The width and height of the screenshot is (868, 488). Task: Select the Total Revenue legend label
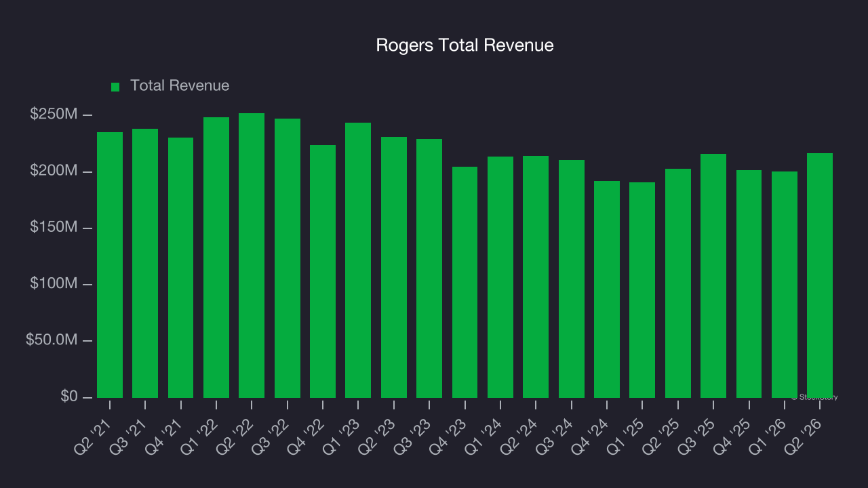tap(180, 86)
